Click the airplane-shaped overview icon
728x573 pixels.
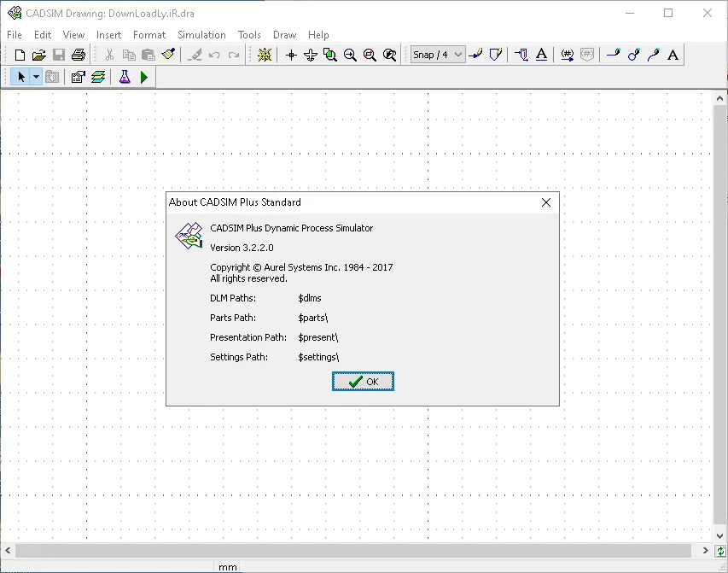(311, 55)
